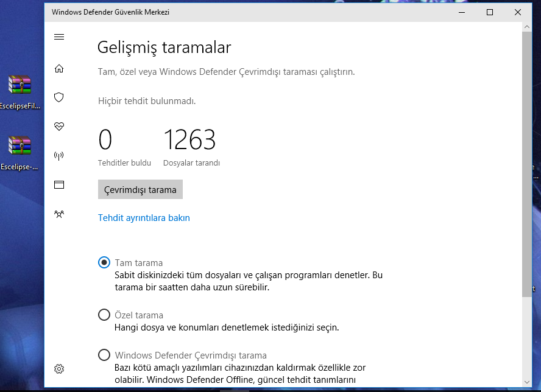Screen dimensions: 541x392
Task: Select Windows Defender Çevrimdışı tarama radio option
Action: [104, 355]
